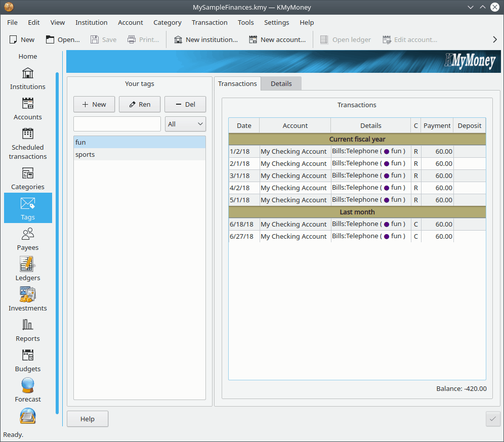Open the Ledgers view icon
This screenshot has width=504, height=442.
[x=28, y=264]
